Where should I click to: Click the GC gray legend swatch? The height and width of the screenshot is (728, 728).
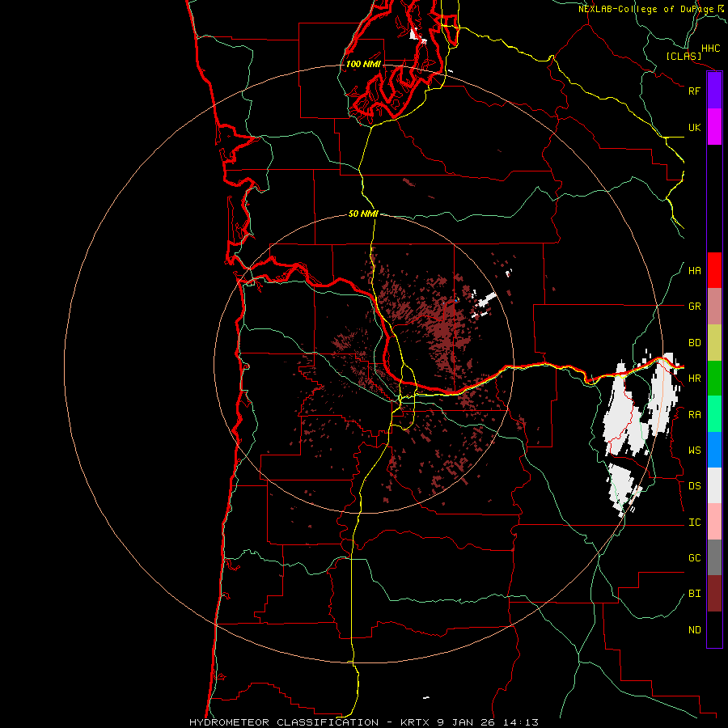click(714, 557)
